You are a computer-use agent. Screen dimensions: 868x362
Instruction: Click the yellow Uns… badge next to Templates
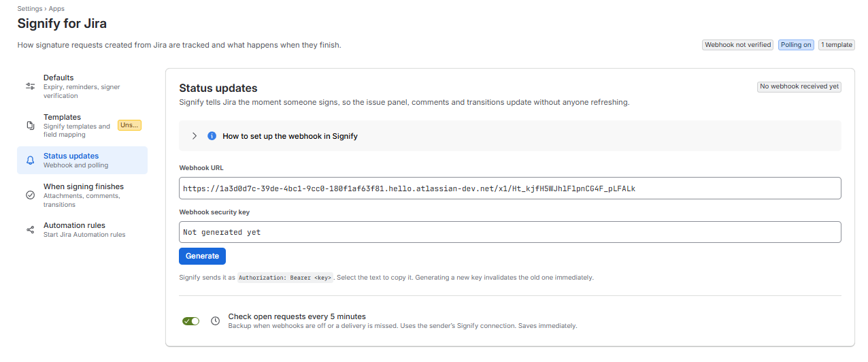click(x=129, y=125)
